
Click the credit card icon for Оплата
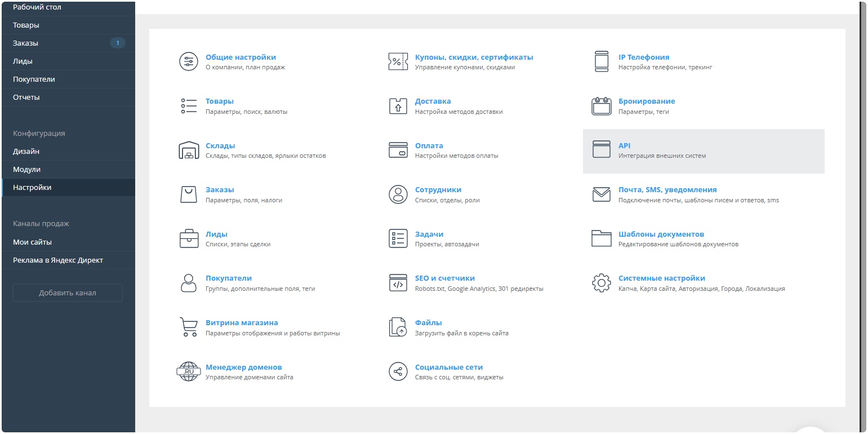[x=398, y=150]
